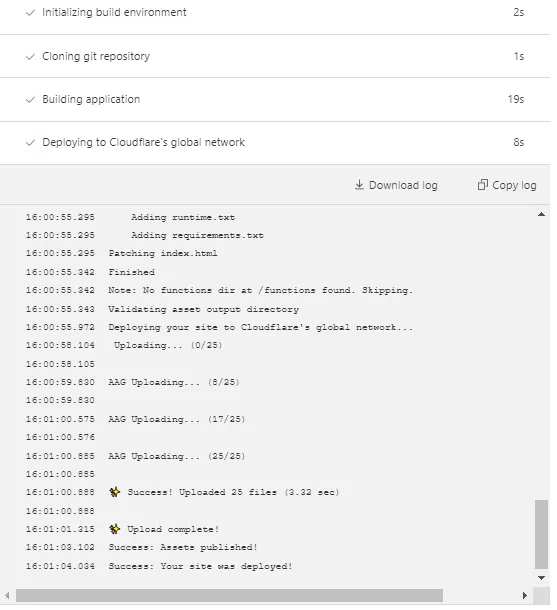Viewport: 557px width, 610px height.
Task: Click checkmark beside Deploying to Cloudflare's global network
Action: pos(30,143)
